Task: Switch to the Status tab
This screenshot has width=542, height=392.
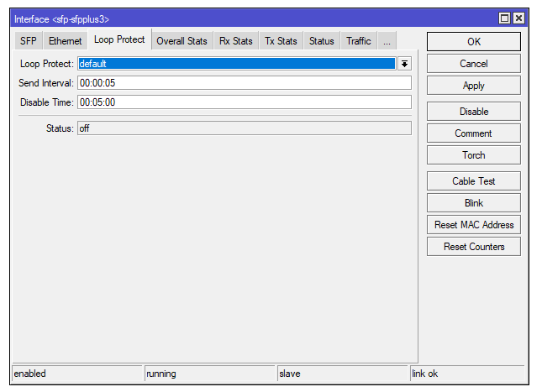Action: pyautogui.click(x=322, y=41)
